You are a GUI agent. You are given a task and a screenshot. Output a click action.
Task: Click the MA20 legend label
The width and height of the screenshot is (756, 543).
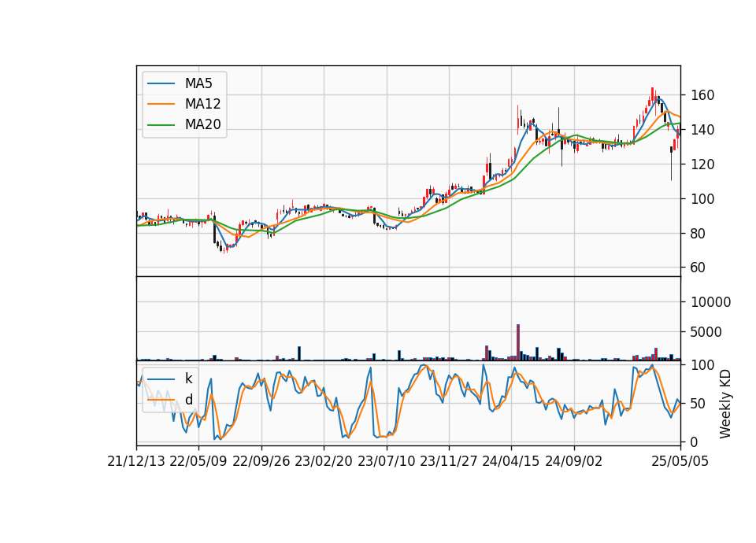[202, 125]
